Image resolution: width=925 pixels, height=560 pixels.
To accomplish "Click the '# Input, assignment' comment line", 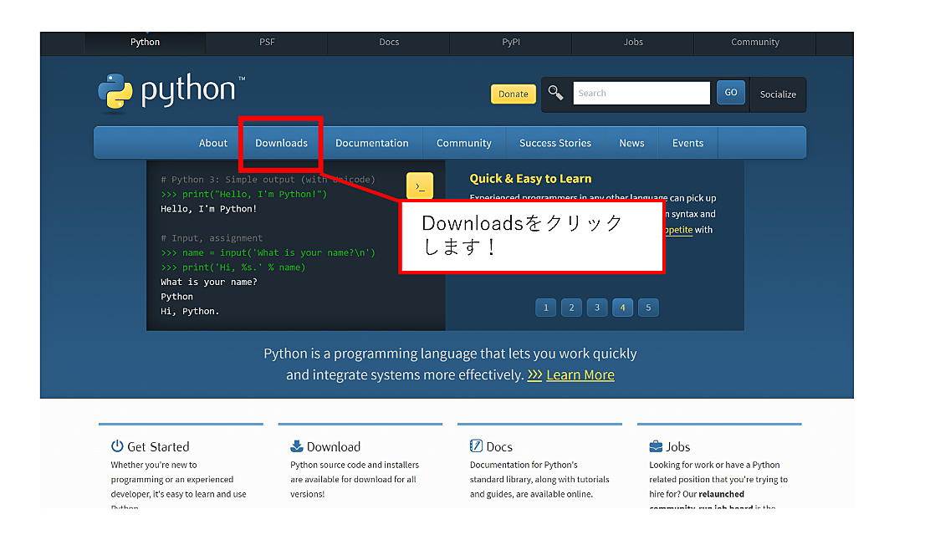I will [x=212, y=238].
